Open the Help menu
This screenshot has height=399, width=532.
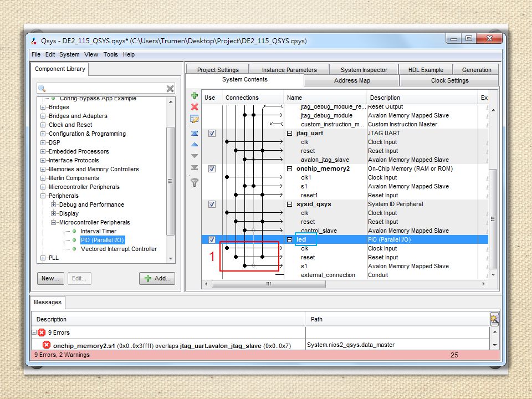(129, 54)
